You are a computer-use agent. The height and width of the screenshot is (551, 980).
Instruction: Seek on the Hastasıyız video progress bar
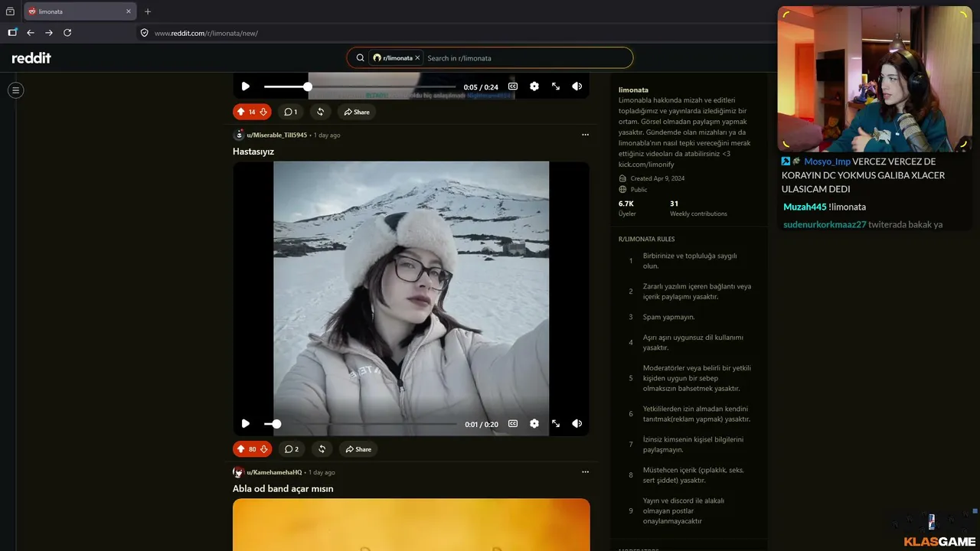point(360,424)
